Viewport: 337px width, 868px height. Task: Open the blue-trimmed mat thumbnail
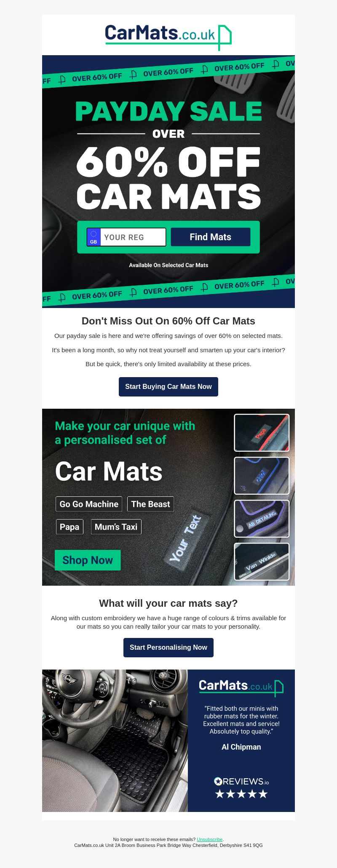262,476
